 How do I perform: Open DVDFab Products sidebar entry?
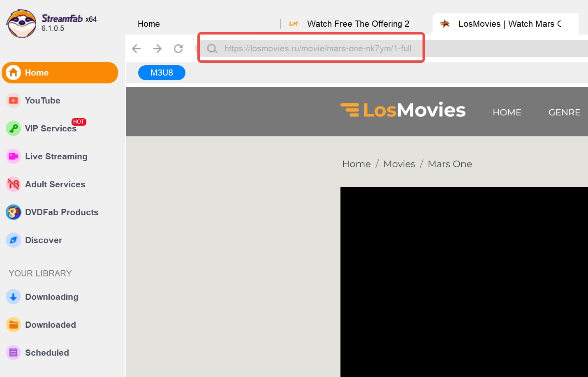tap(62, 212)
